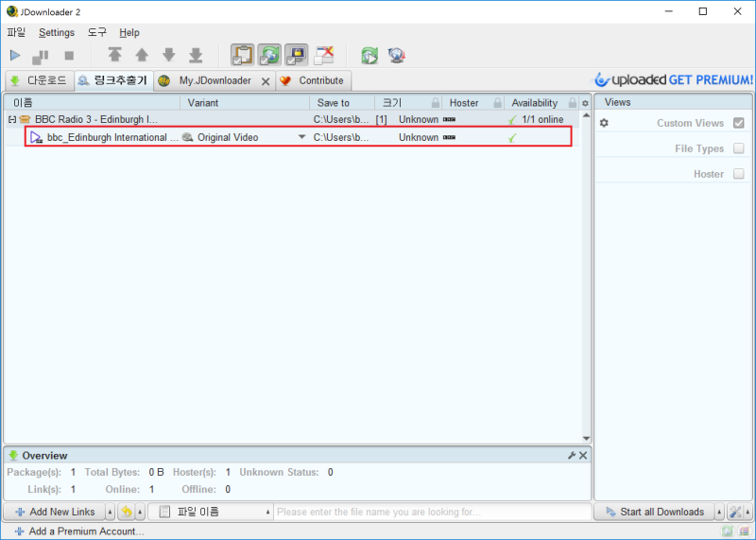Viewport: 756px width, 540px height.
Task: Click Add a Premium Account link
Action: coord(80,531)
